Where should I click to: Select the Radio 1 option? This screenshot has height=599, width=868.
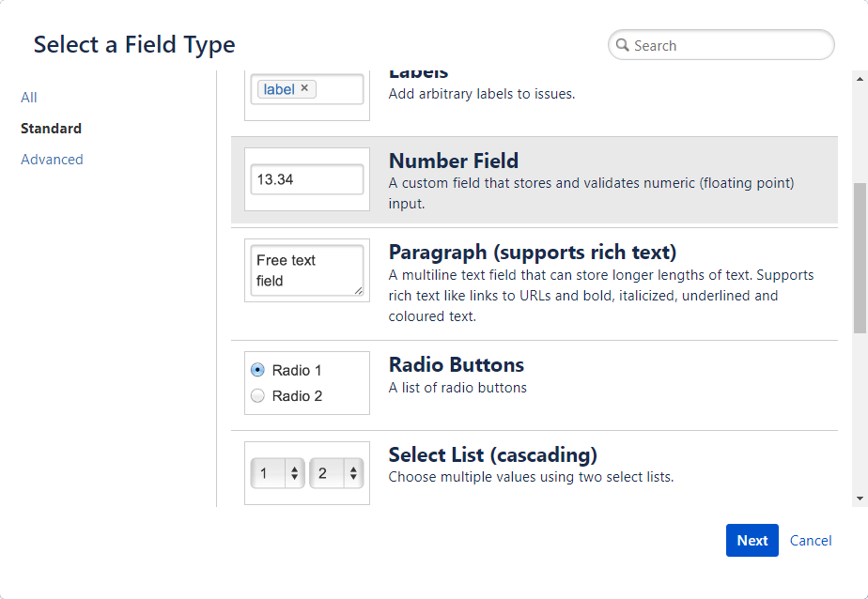tap(256, 370)
